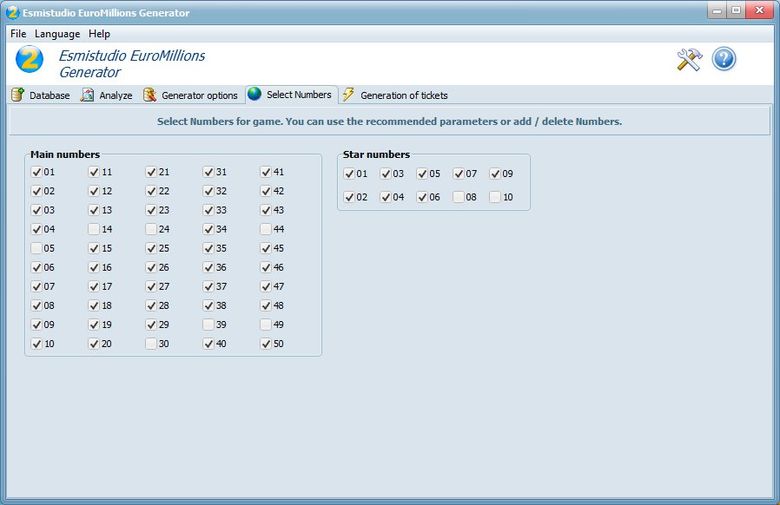Viewport: 780px width, 505px height.
Task: Minimize the Esmistudio window
Action: pyautogui.click(x=717, y=10)
